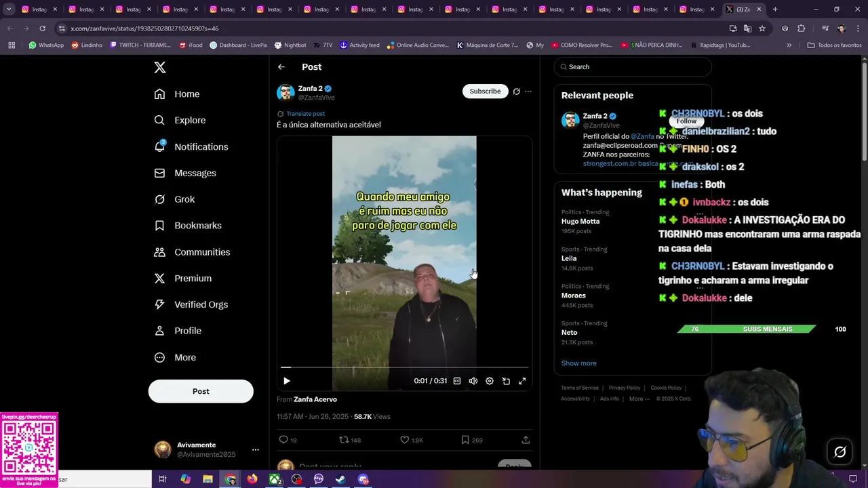Image resolution: width=868 pixels, height=488 pixels.
Task: Click the white Post button
Action: tap(201, 391)
